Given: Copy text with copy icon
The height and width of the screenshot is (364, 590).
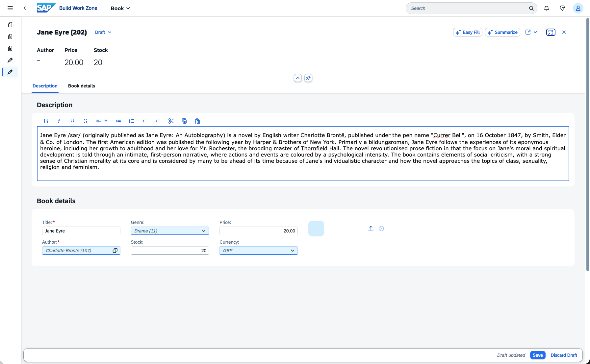Looking at the screenshot, I should click(x=184, y=121).
